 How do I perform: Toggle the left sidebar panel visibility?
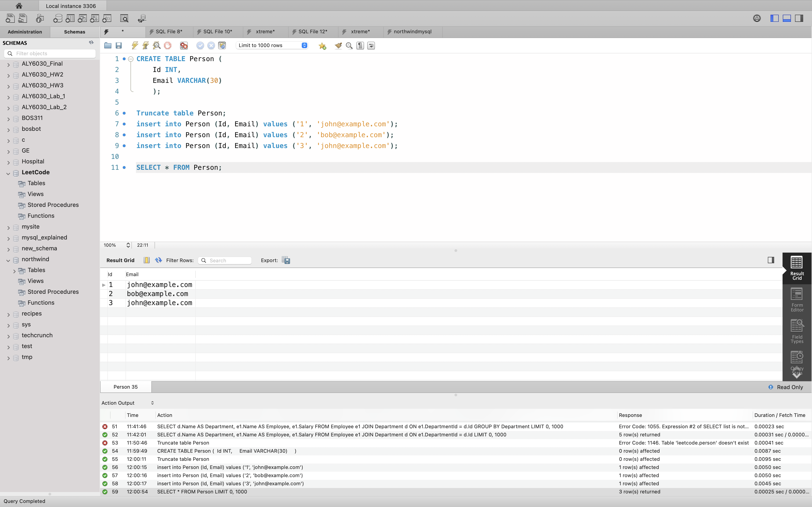[x=774, y=18]
